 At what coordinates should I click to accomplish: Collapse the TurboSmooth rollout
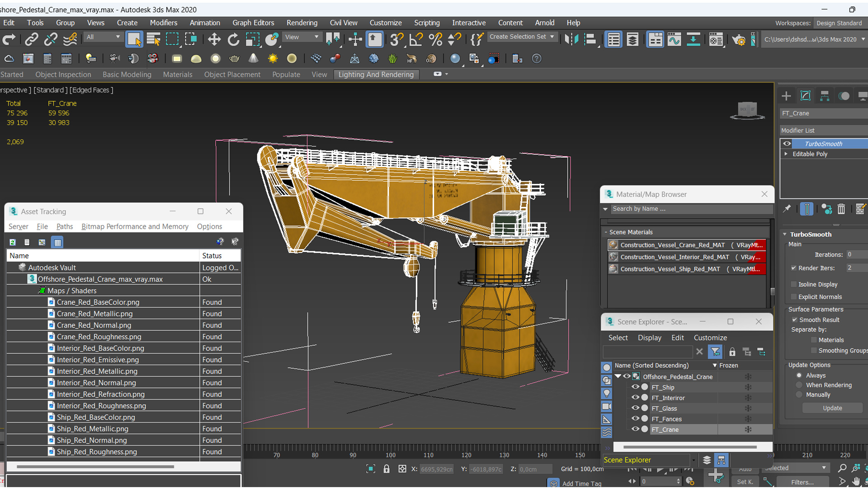click(785, 235)
